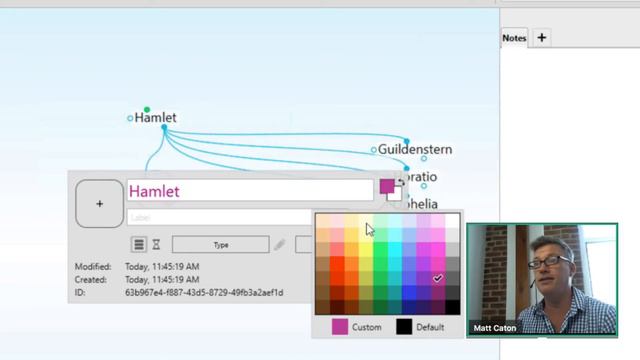Click Horatio's child gate circle
Image resolution: width=640 pixels, height=360 pixels.
tap(424, 186)
